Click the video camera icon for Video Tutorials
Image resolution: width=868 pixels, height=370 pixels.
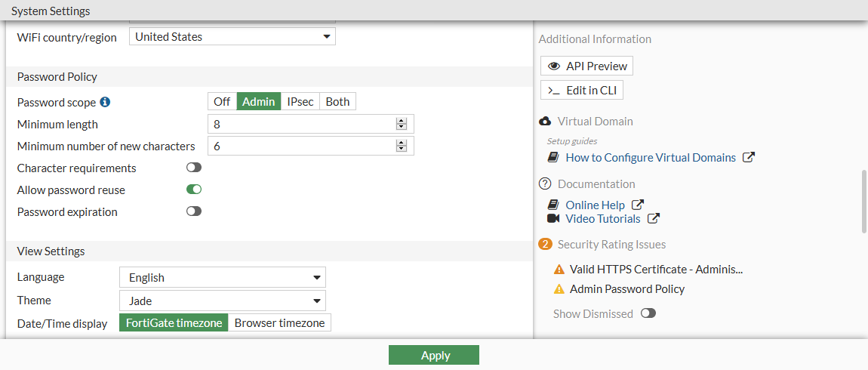click(x=553, y=219)
